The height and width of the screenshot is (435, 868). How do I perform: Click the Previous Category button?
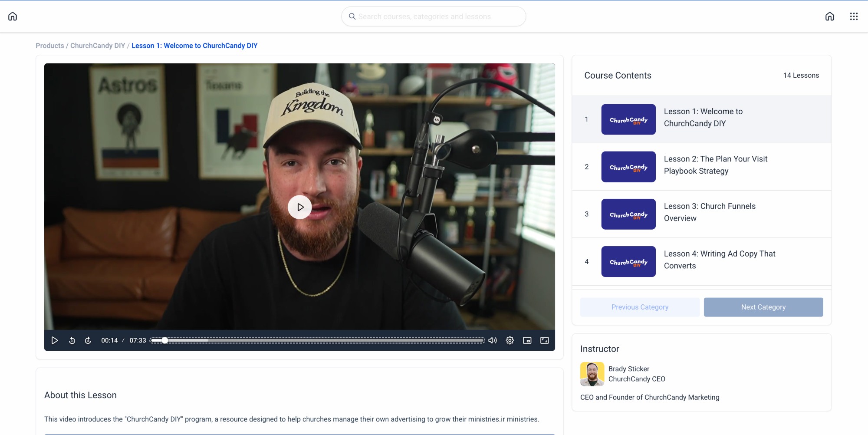(640, 307)
